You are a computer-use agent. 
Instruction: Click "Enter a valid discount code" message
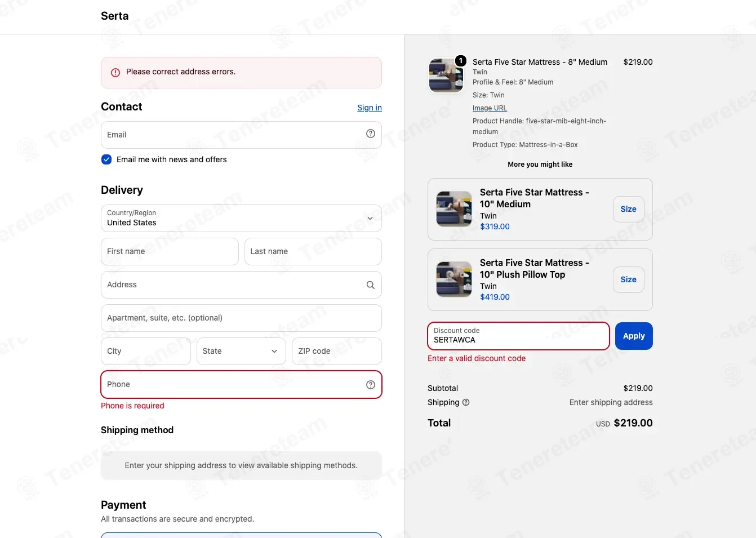(x=477, y=358)
